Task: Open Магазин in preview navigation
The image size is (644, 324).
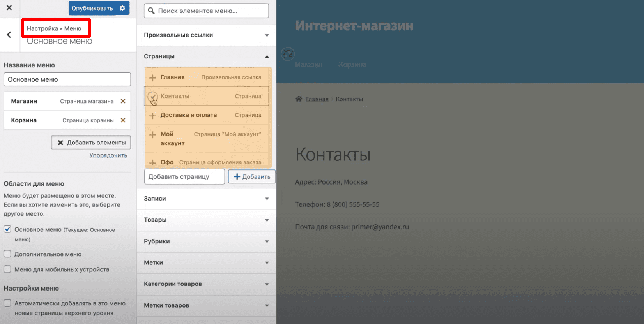Action: [309, 65]
